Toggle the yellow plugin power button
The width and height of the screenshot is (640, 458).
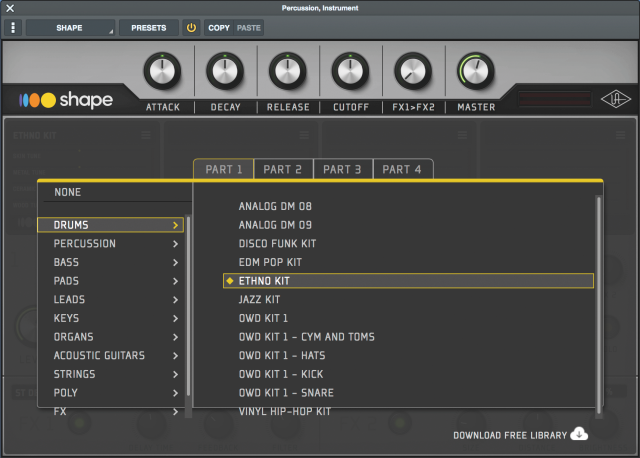point(191,28)
